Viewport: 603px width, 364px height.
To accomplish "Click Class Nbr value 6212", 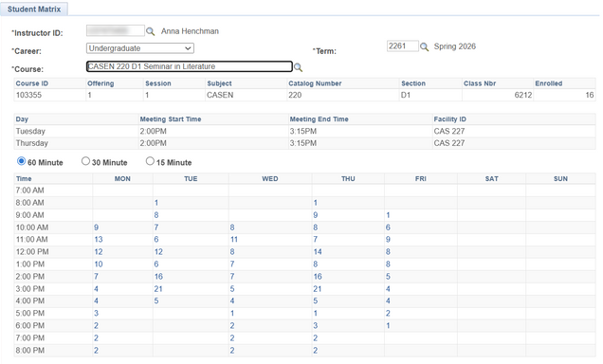I will [x=523, y=95].
